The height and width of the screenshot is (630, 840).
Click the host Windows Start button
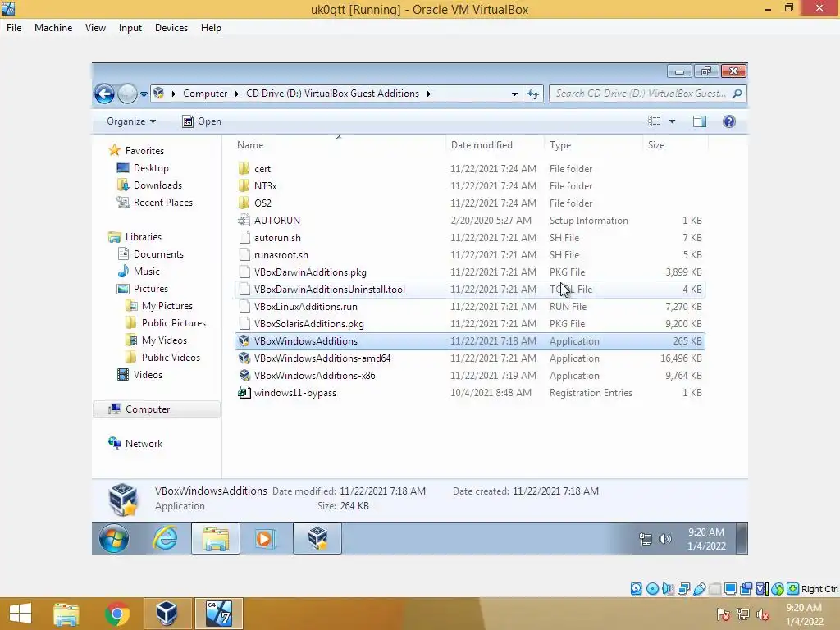tap(21, 614)
